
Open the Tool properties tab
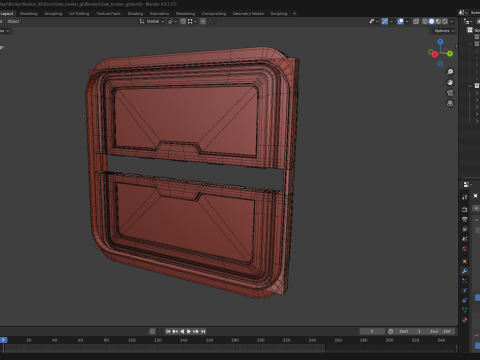465,197
